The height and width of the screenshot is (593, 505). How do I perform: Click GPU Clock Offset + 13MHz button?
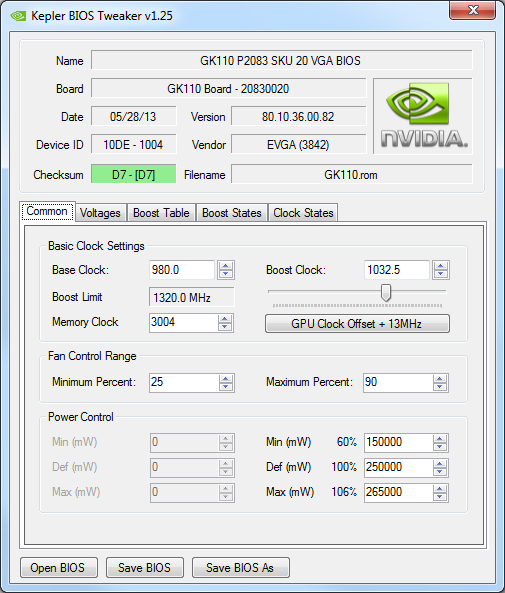[x=357, y=324]
